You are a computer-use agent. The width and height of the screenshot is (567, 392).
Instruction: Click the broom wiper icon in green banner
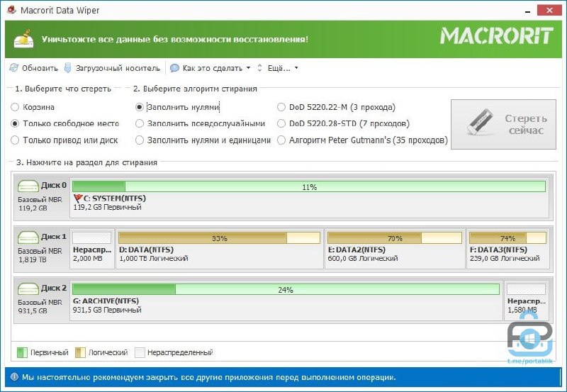(23, 39)
